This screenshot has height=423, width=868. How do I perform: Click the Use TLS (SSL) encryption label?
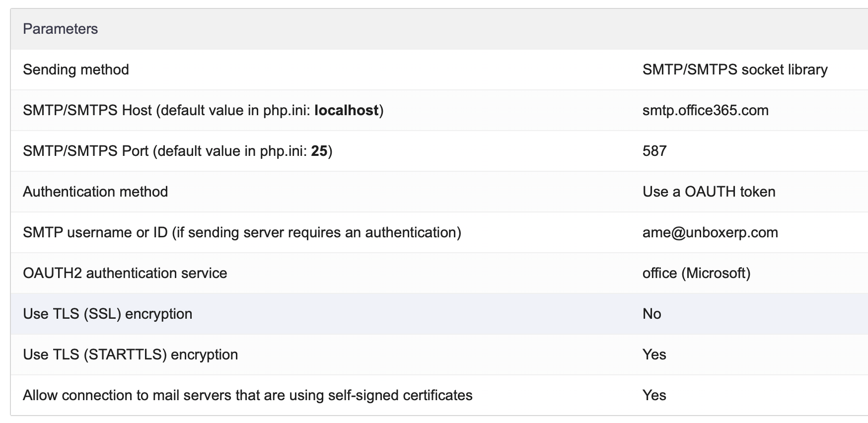tap(107, 314)
